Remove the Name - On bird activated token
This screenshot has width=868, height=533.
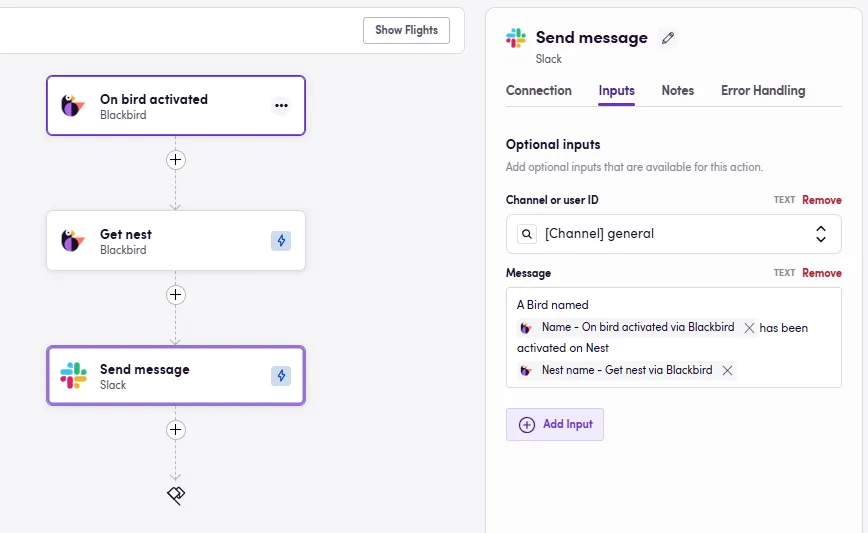tap(749, 328)
